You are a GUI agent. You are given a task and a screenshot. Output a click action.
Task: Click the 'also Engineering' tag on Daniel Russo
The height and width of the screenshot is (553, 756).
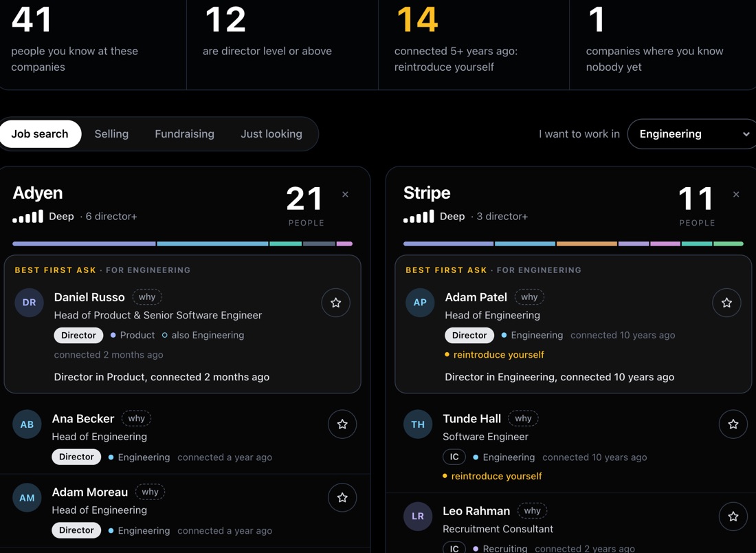coord(203,336)
